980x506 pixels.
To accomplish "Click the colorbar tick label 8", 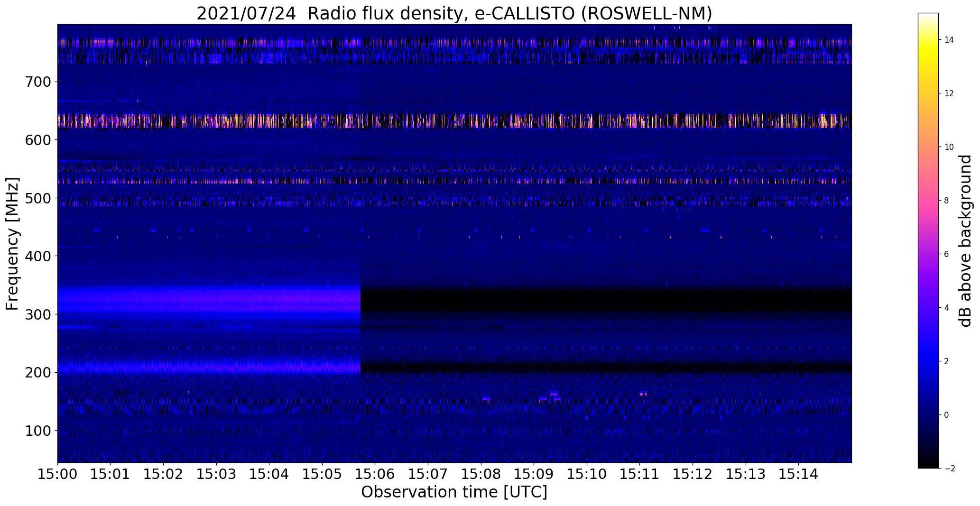I will pyautogui.click(x=947, y=201).
